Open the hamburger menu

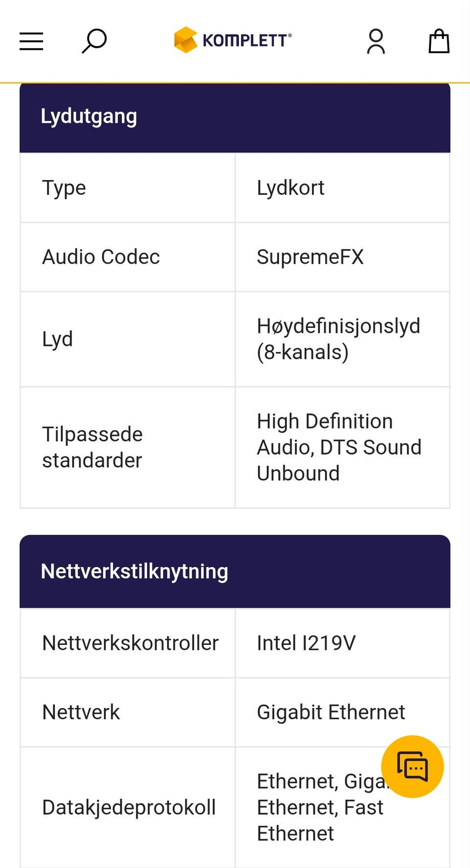31,41
